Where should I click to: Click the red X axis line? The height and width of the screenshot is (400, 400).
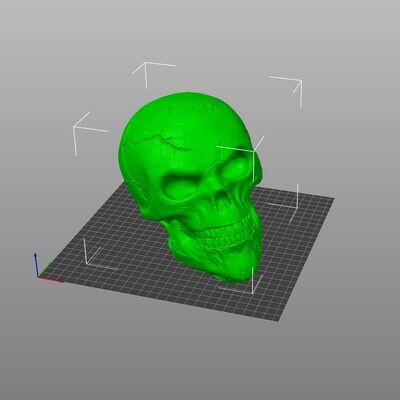coord(51,280)
